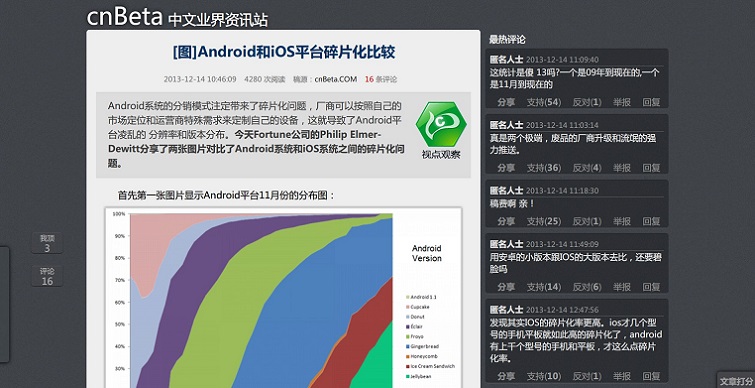Reply to the comment posted at 11:18:30

(x=651, y=221)
